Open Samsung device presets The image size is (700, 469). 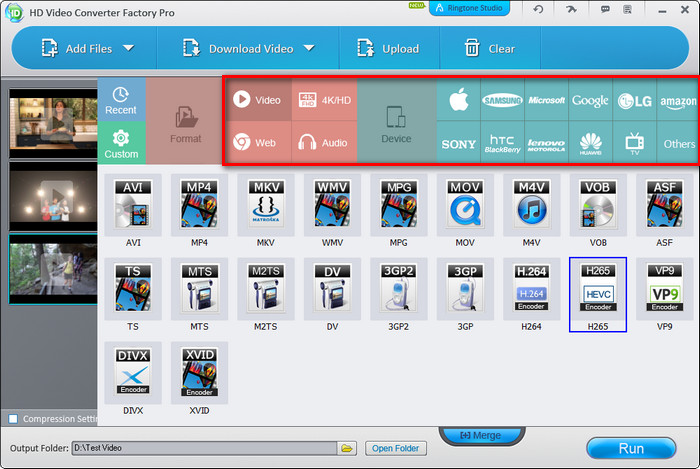[x=502, y=100]
